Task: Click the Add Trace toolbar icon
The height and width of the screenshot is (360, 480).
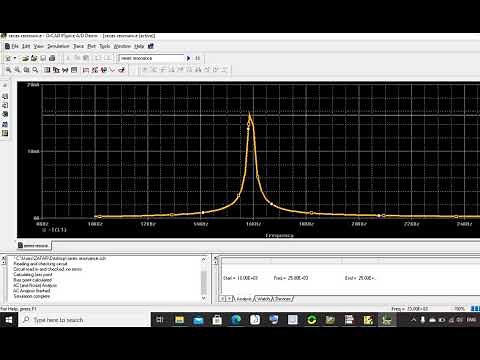Action: point(86,70)
